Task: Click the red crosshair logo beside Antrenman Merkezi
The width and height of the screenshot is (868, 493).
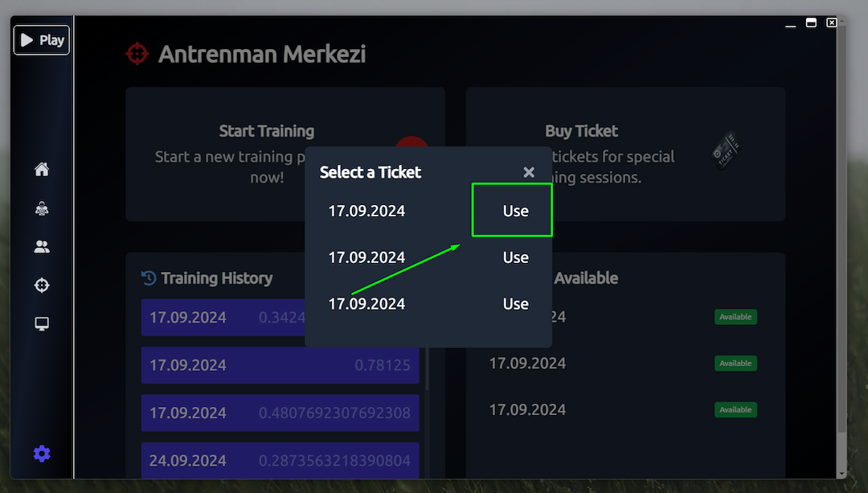Action: coord(137,54)
